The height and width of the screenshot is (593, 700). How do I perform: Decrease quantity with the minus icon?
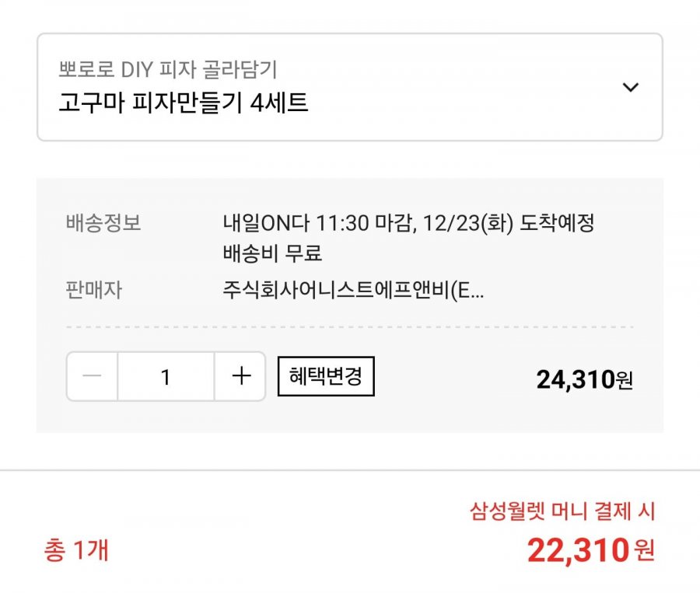point(93,377)
